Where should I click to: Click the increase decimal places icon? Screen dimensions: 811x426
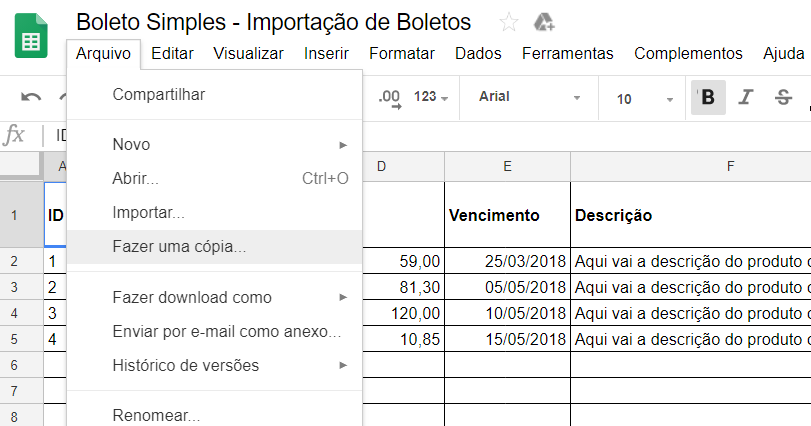(389, 98)
